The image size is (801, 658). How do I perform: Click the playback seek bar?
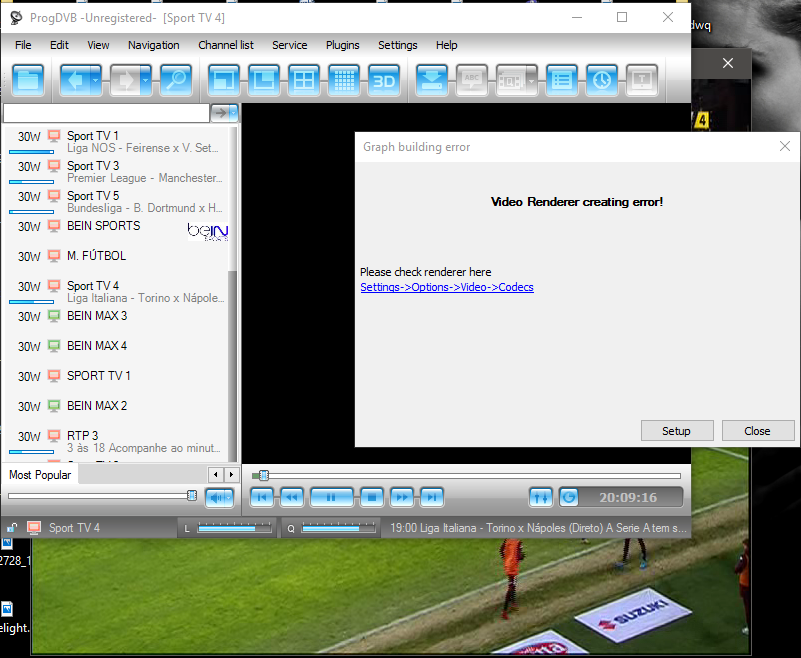[x=466, y=476]
